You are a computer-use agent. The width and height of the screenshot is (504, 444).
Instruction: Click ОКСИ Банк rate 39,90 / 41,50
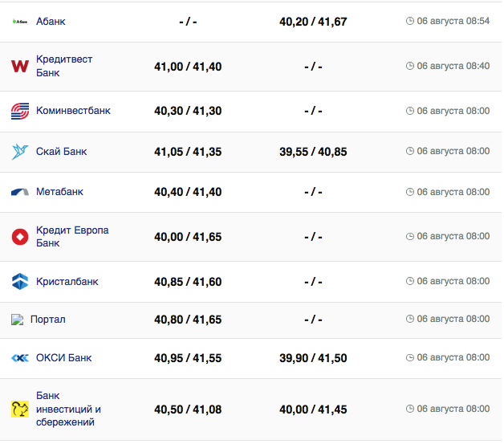coord(313,358)
